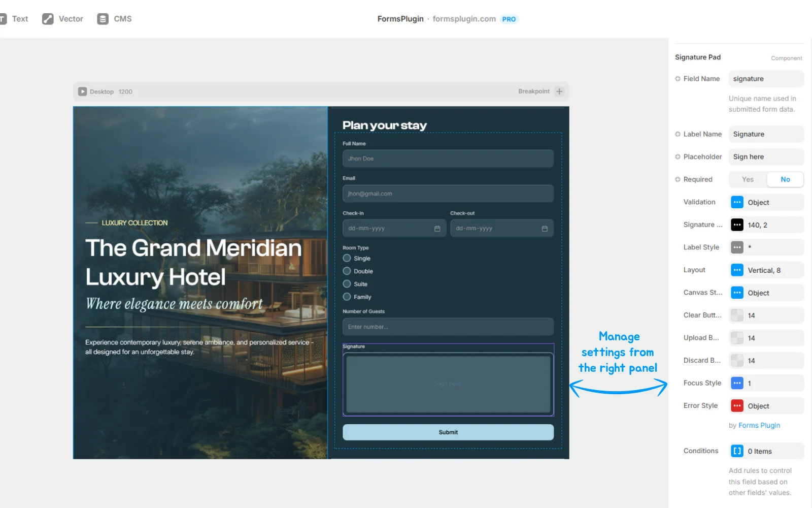The image size is (812, 508).
Task: Click the Conditions array bracket icon
Action: pos(737,451)
